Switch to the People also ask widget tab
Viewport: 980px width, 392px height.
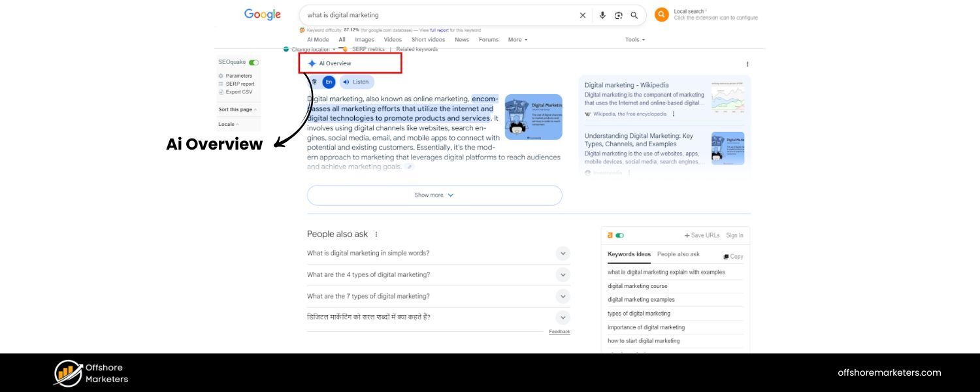coord(678,254)
